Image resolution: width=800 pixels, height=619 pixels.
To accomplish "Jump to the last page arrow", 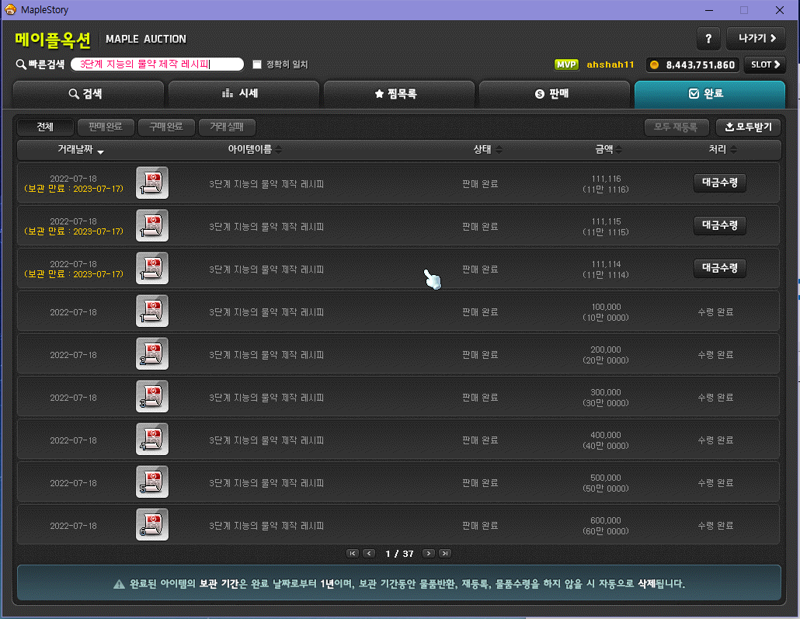I will tap(445, 553).
